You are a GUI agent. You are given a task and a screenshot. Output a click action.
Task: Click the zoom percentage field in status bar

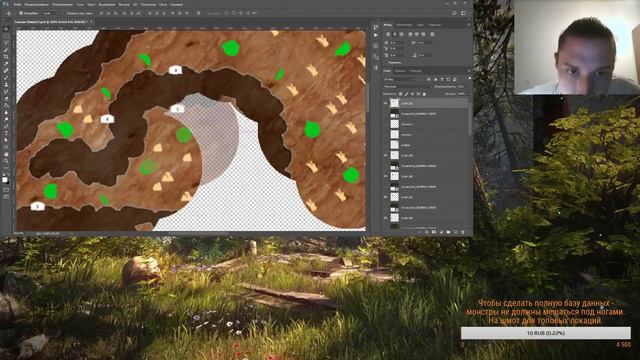(19, 233)
